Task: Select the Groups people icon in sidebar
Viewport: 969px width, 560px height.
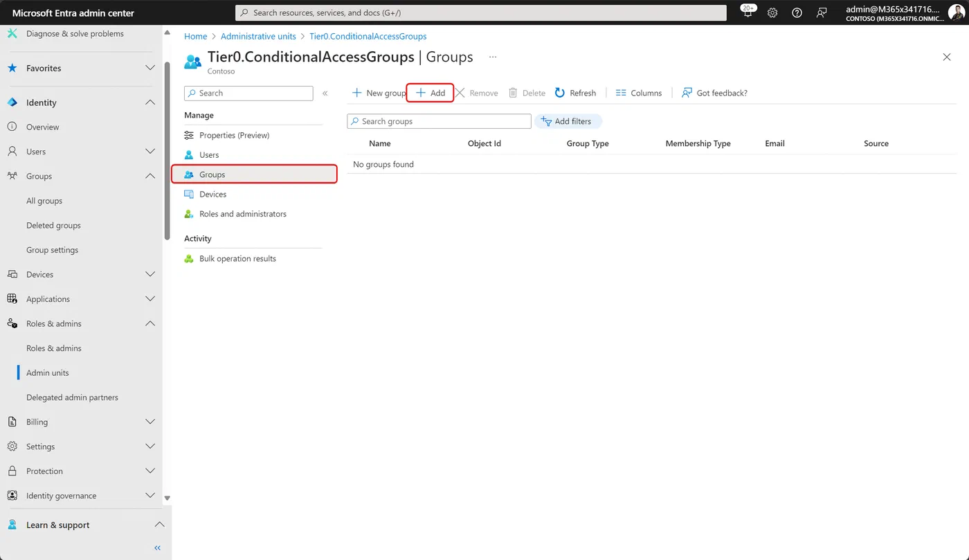Action: click(12, 176)
